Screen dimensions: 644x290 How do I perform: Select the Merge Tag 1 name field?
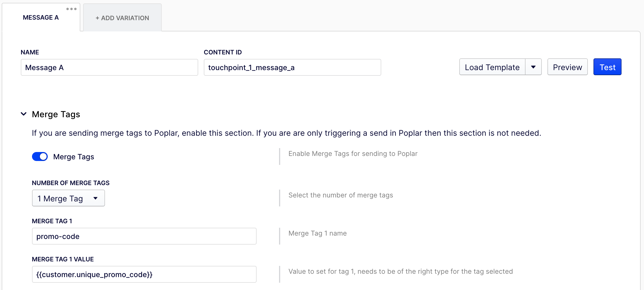coord(144,236)
